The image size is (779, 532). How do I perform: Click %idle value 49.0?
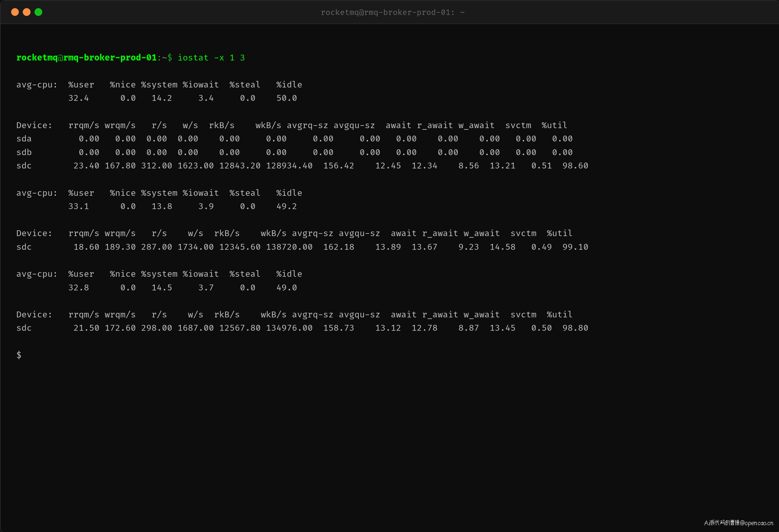286,287
